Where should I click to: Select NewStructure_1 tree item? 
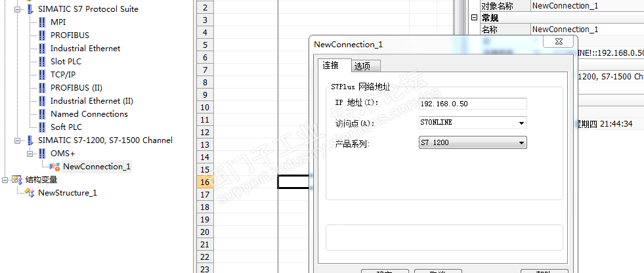(x=68, y=193)
